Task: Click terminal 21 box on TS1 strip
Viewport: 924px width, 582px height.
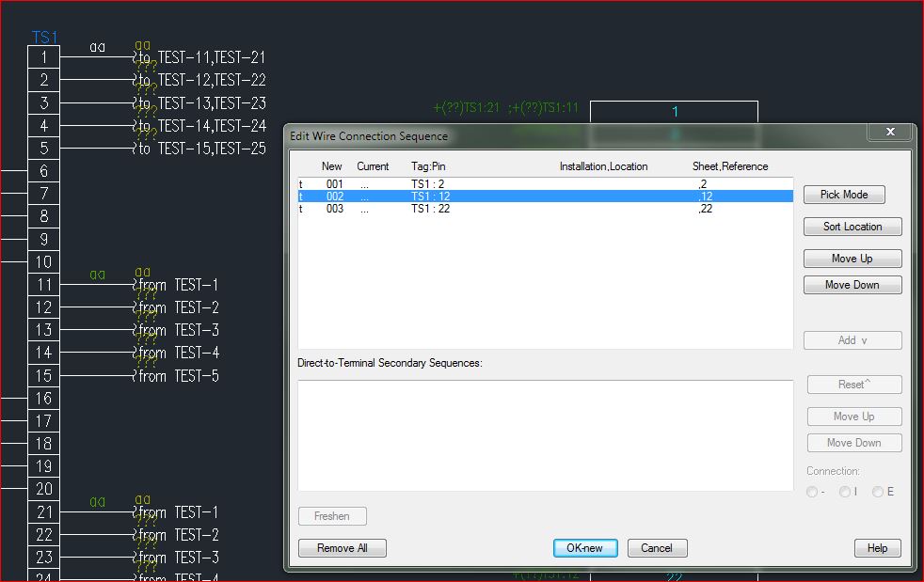Action: click(44, 512)
